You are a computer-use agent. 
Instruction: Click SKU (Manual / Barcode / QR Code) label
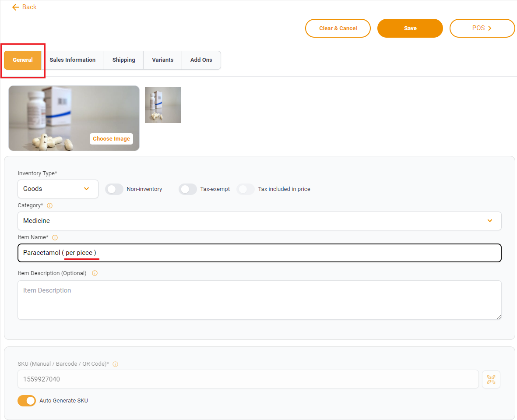click(x=63, y=364)
